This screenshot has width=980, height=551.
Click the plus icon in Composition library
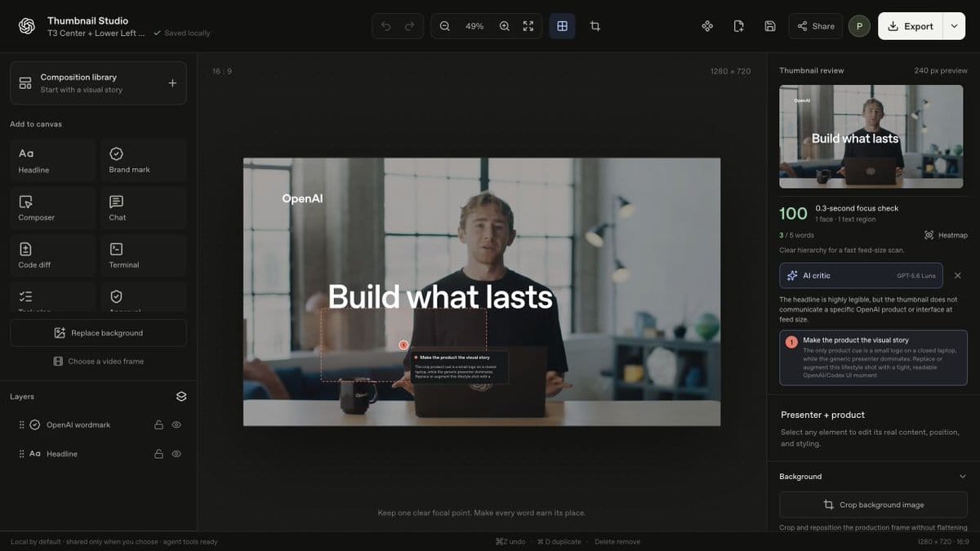click(x=172, y=83)
